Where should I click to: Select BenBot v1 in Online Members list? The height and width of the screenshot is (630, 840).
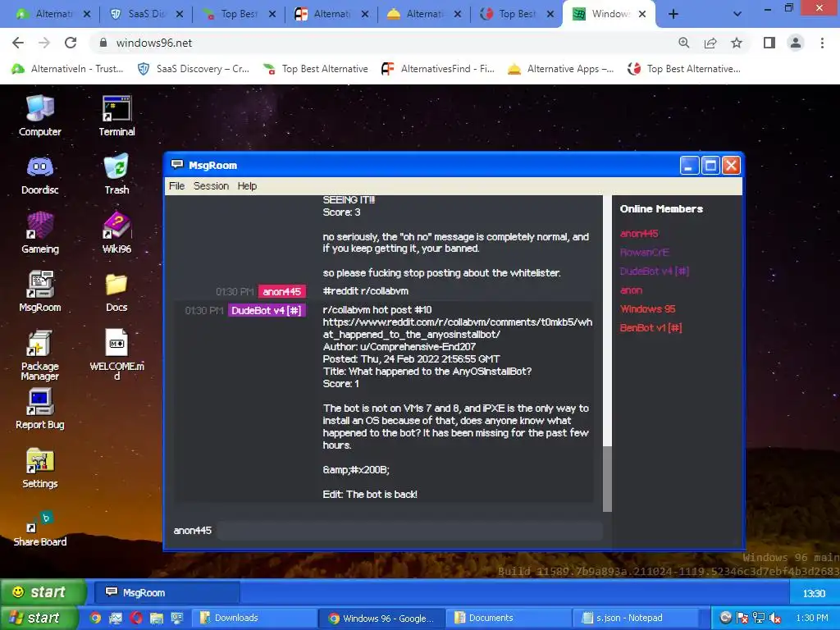[651, 328]
